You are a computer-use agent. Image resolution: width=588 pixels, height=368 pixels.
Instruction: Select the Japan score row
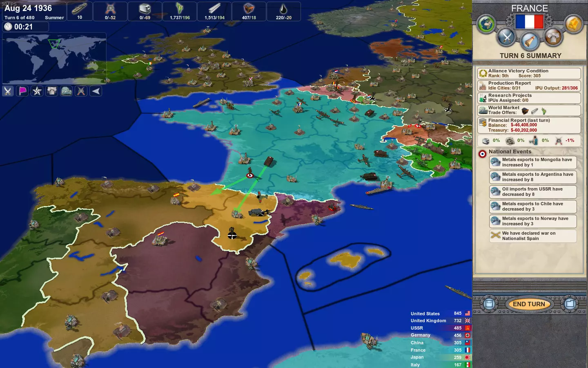[440, 357]
